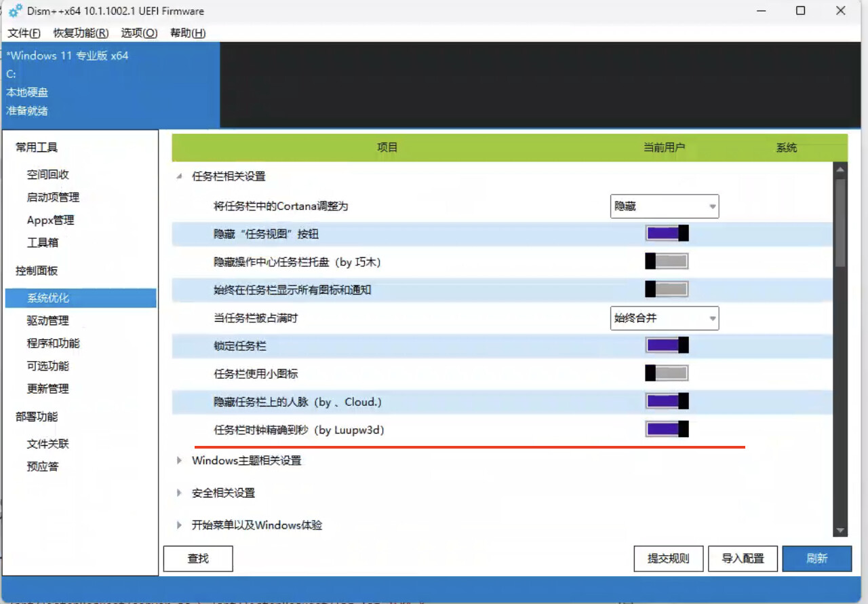
Task: Select 空间回收 in sidebar
Action: 48,174
